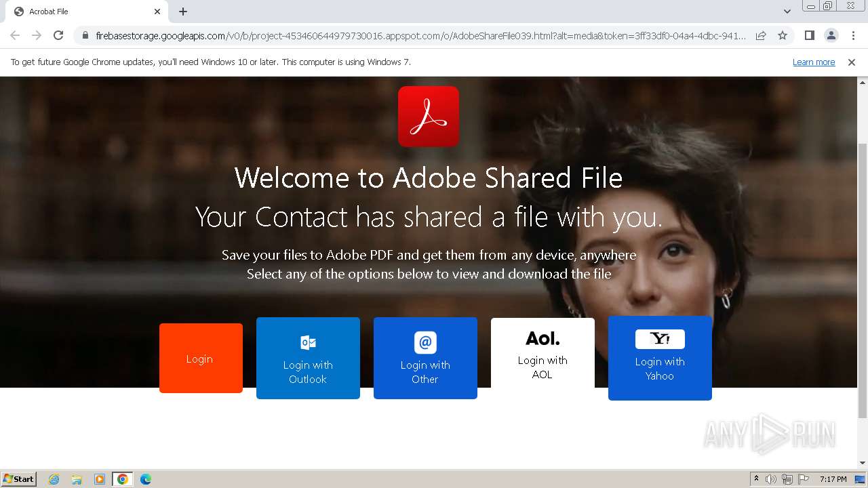Image resolution: width=868 pixels, height=488 pixels.
Task: Click the Outlook envelope icon
Action: click(x=308, y=342)
